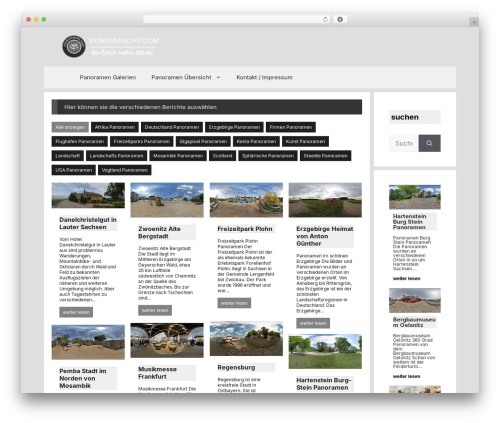This screenshot has width=500, height=423.
Task: Open Panoramen Galerien menu item
Action: coord(108,77)
